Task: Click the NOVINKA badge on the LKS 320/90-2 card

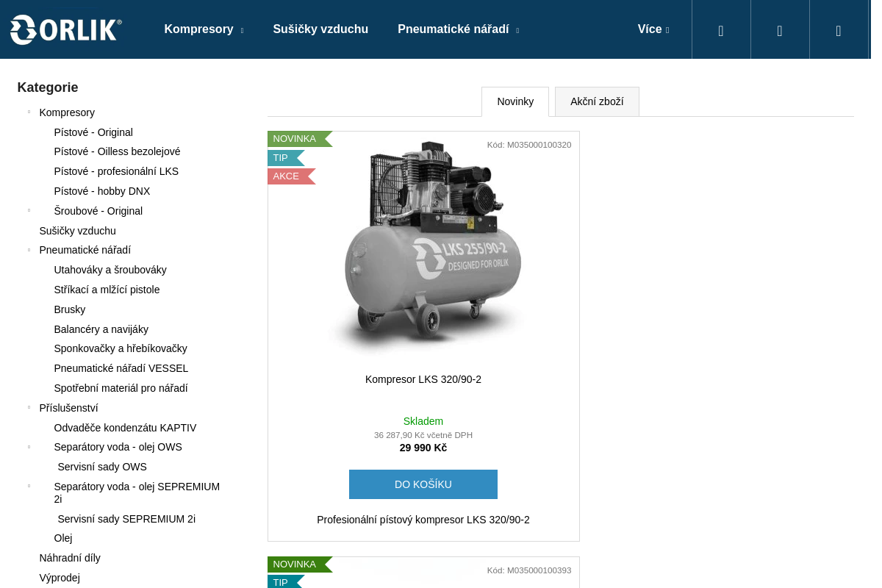Action: point(299,139)
